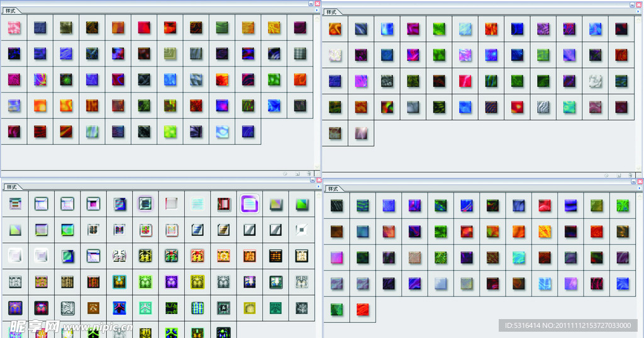
Task: Pick the gold-striped metal style, bottom-left panel
Action: point(223,230)
